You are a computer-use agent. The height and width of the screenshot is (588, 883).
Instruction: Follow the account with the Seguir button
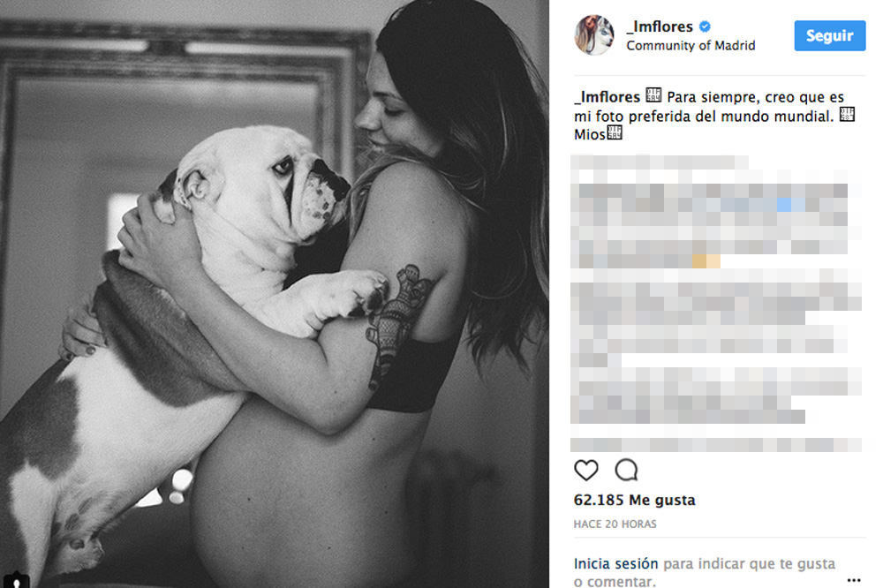[x=829, y=35]
